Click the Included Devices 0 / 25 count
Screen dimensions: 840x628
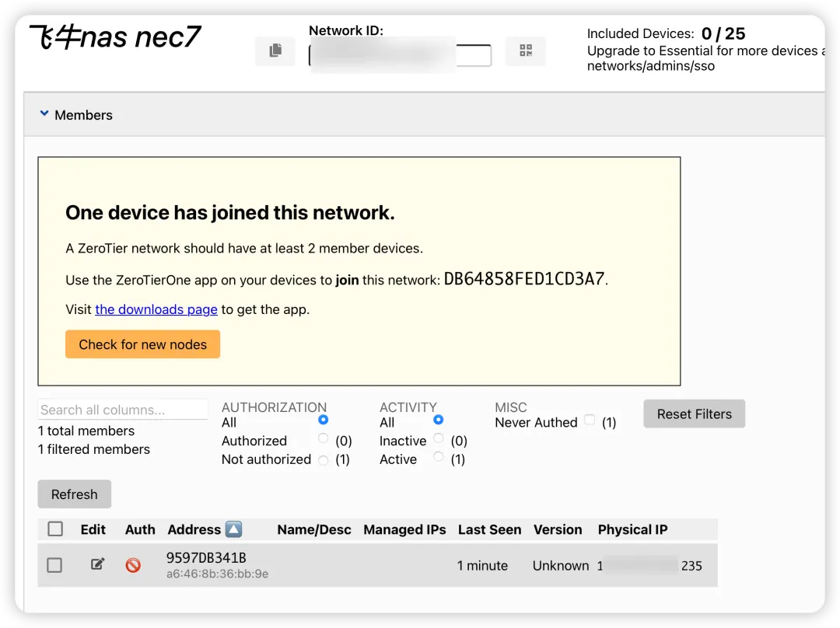click(723, 33)
